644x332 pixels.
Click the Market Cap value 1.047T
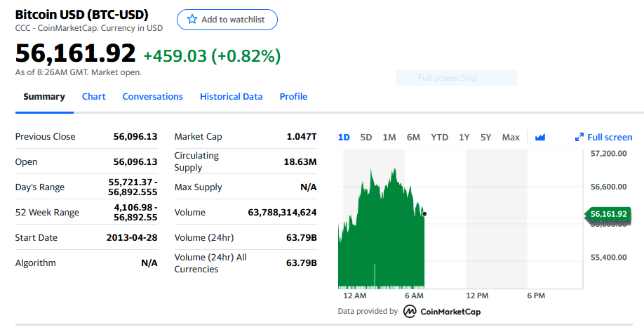click(x=302, y=136)
